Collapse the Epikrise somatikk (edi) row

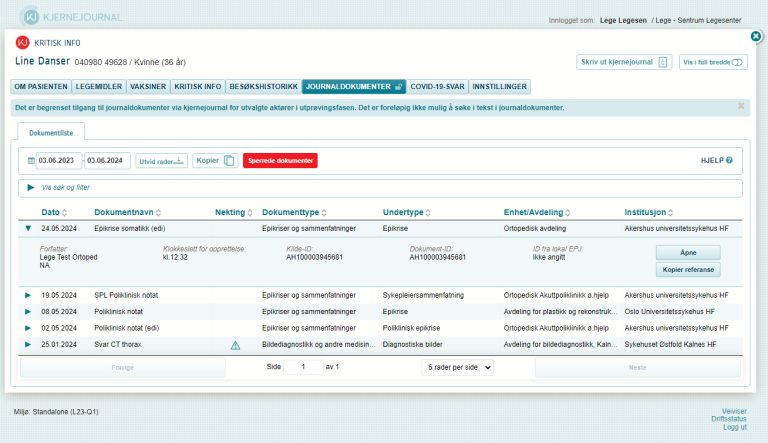click(x=28, y=228)
